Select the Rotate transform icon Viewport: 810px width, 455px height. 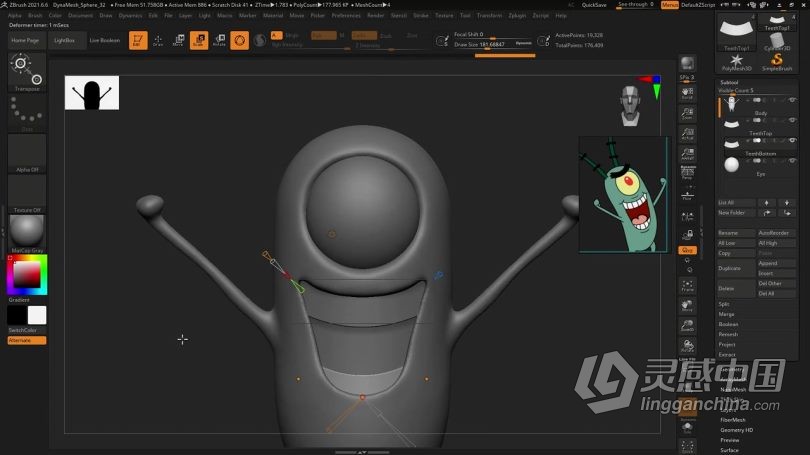click(220, 40)
